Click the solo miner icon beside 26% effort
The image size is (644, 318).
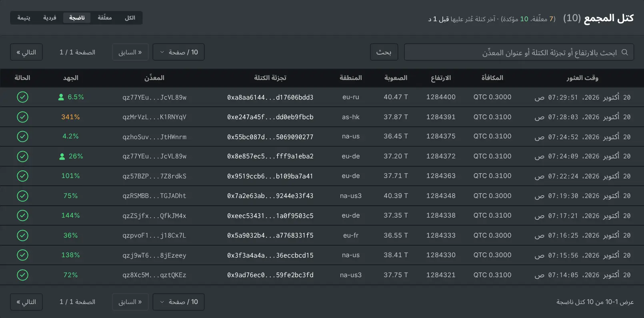pos(62,156)
